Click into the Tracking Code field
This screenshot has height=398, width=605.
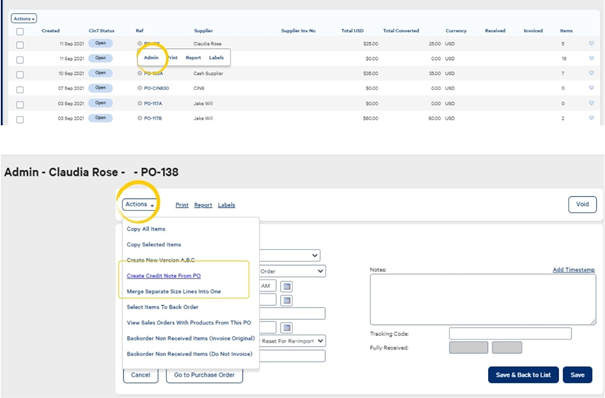pos(510,334)
